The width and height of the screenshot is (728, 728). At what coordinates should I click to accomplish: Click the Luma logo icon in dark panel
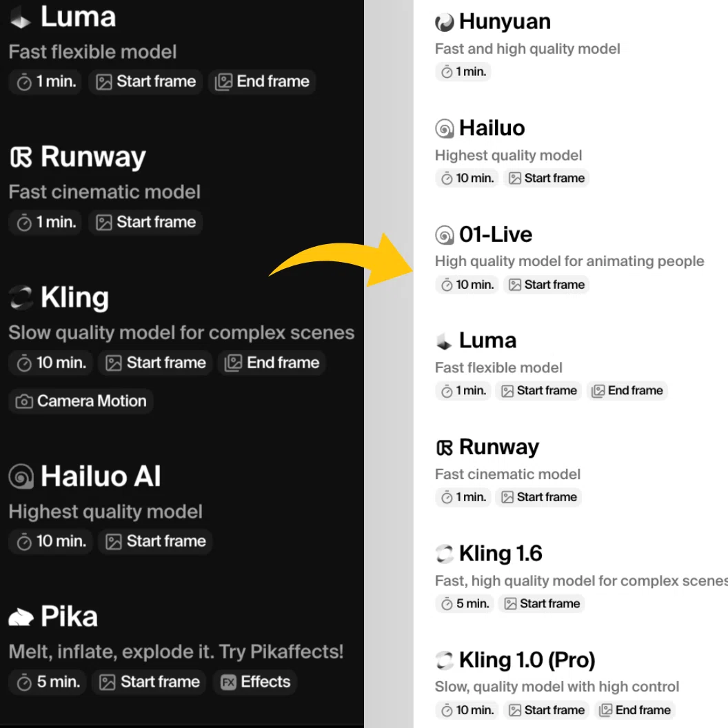coord(21,19)
